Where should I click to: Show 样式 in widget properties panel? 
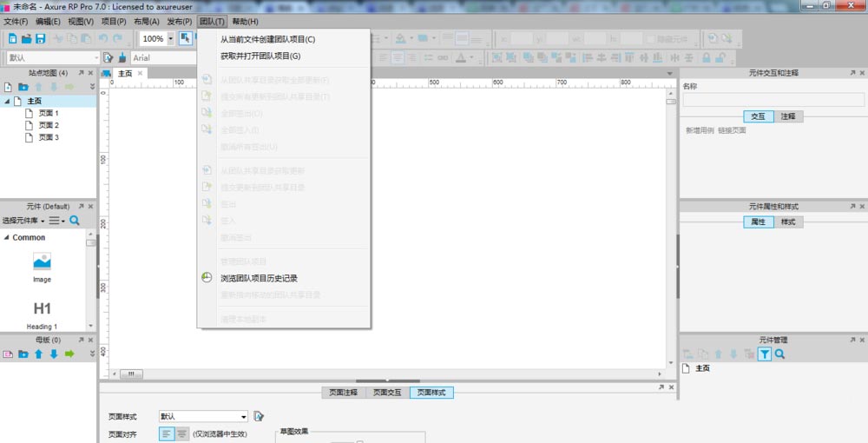(788, 221)
